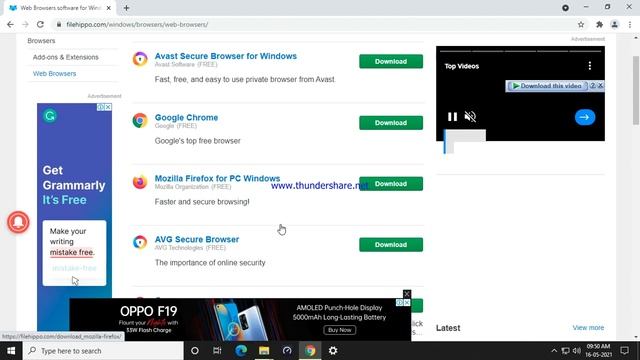
Task: Click the browser forward arrow
Action: pos(25,24)
